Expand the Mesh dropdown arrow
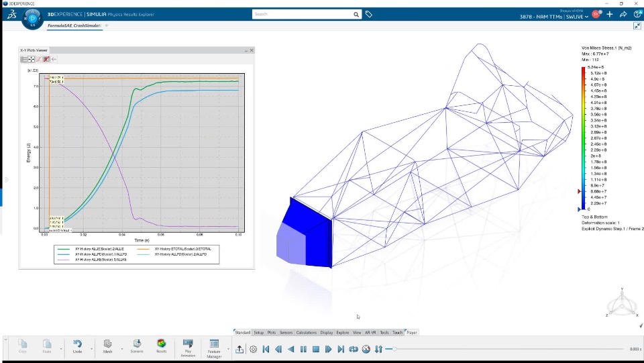 [122, 349]
